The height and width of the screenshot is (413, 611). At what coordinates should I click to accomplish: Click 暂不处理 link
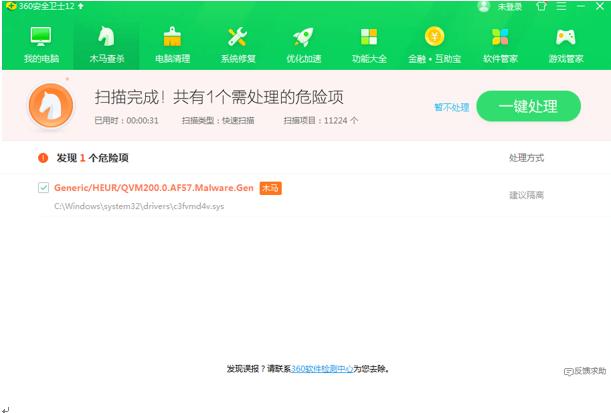point(452,107)
